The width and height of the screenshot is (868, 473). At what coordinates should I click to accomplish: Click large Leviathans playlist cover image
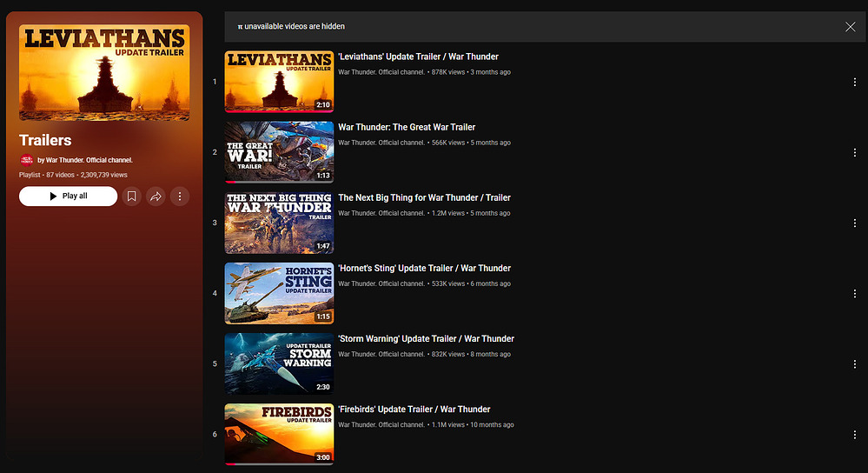(104, 72)
